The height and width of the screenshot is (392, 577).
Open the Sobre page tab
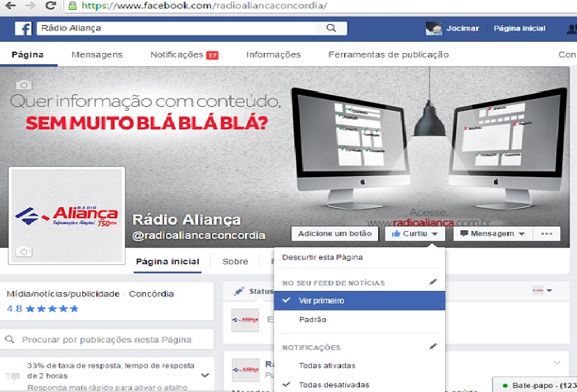point(235,262)
